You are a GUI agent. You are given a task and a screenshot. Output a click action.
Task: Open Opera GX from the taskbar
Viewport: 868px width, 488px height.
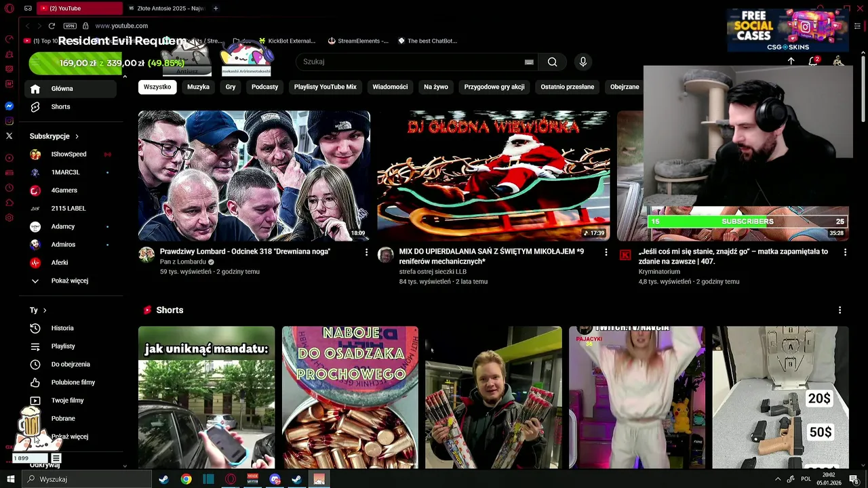click(x=231, y=479)
